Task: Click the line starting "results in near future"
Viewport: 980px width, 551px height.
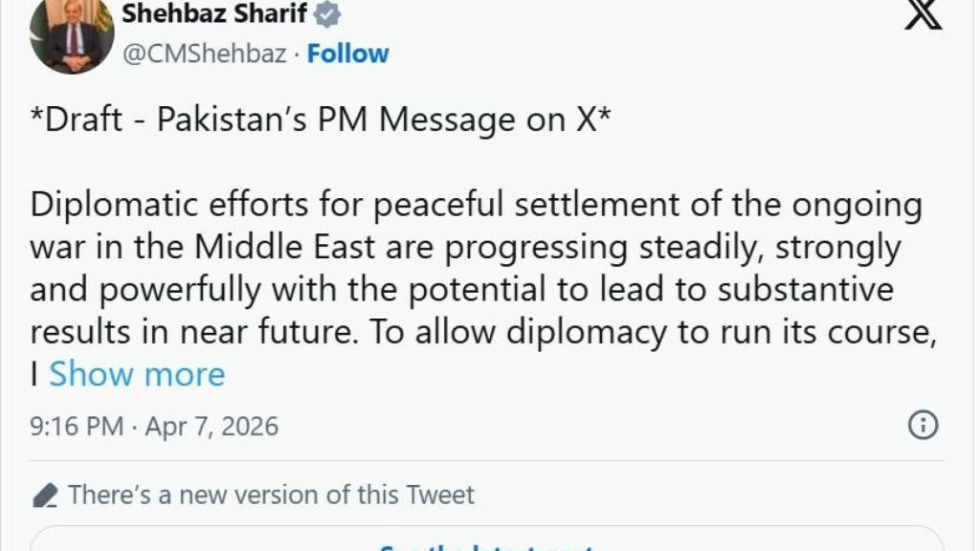Action: 481,332
